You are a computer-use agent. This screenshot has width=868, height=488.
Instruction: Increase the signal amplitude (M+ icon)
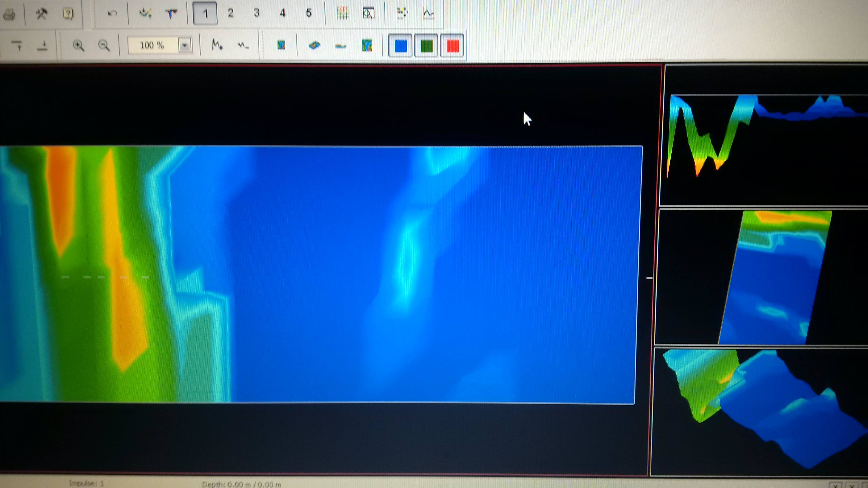pyautogui.click(x=217, y=45)
